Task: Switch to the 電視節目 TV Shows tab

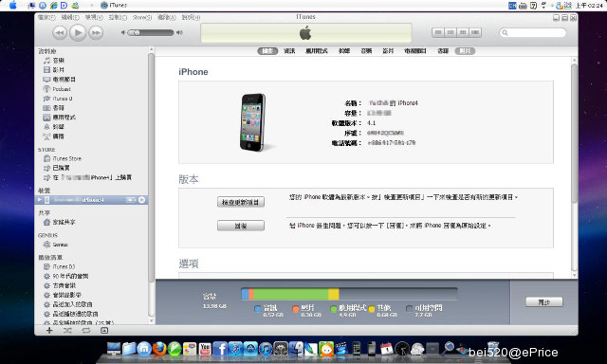Action: click(415, 51)
